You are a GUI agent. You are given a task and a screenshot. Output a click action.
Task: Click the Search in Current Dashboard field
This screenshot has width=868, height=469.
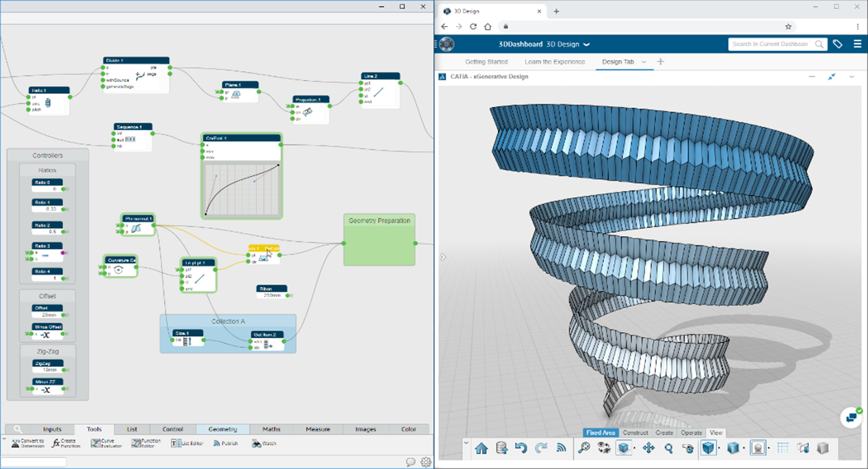click(x=771, y=45)
